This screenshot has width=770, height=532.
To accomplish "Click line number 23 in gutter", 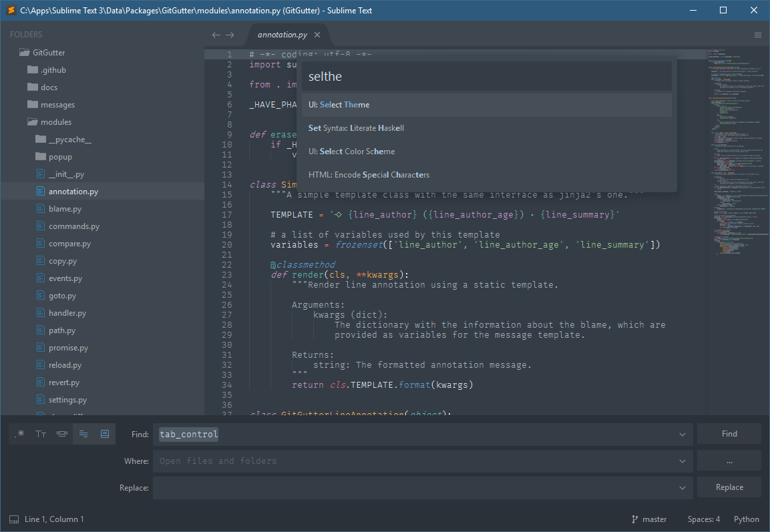I will click(226, 275).
